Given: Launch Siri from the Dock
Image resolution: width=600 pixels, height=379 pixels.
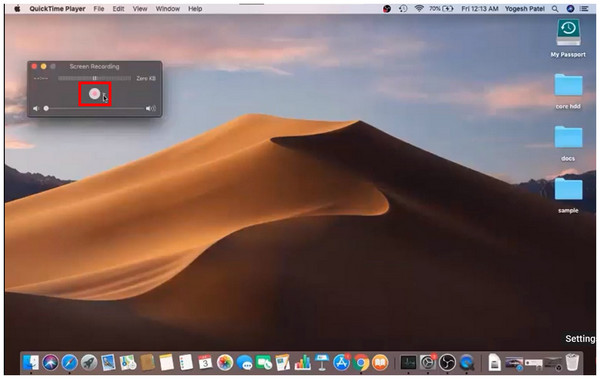Looking at the screenshot, I should pyautogui.click(x=50, y=362).
